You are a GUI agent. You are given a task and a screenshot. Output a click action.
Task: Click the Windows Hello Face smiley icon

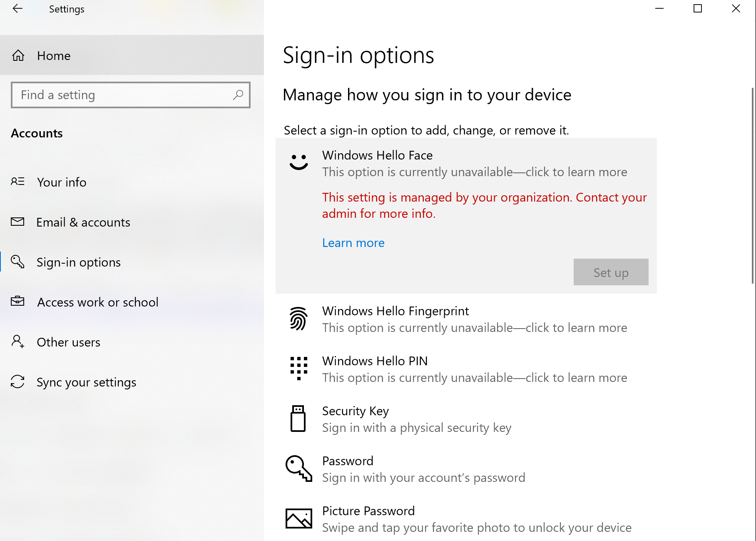pyautogui.click(x=298, y=162)
